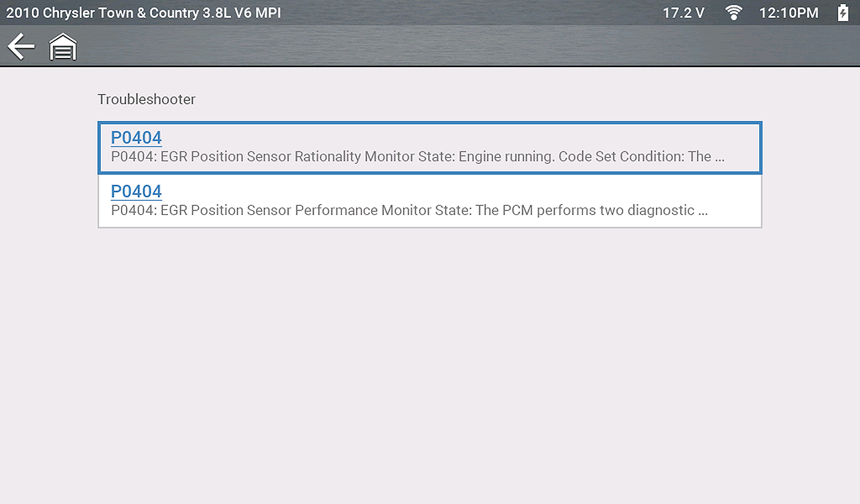
Task: Expand the ellipsis ending the Performance description
Action: 703,212
